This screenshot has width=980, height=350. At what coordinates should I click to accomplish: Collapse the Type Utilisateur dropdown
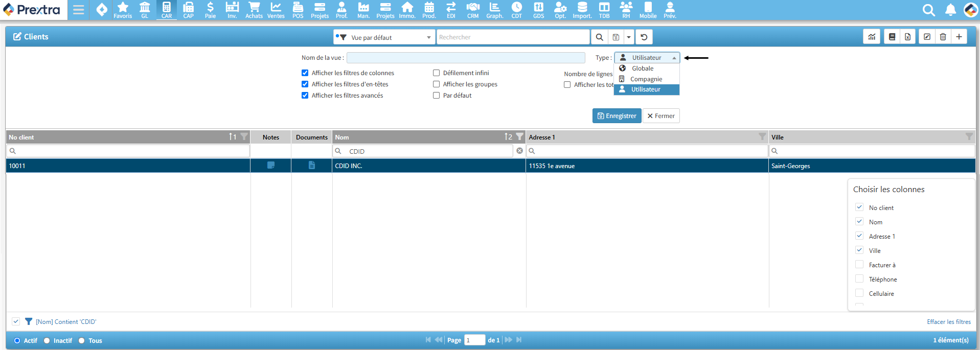tap(647, 58)
